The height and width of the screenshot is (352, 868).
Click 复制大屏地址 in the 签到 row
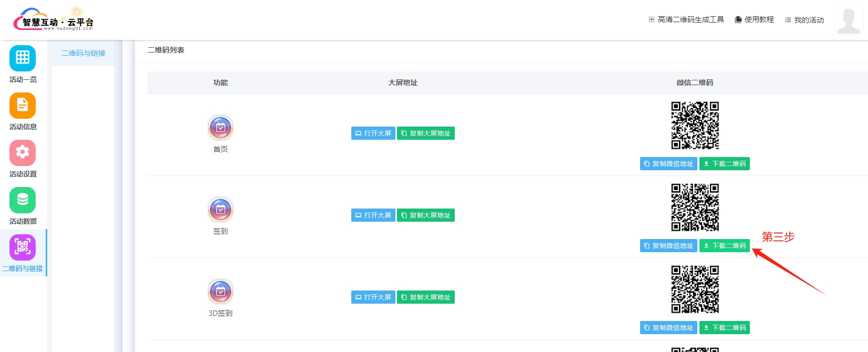[x=426, y=215]
